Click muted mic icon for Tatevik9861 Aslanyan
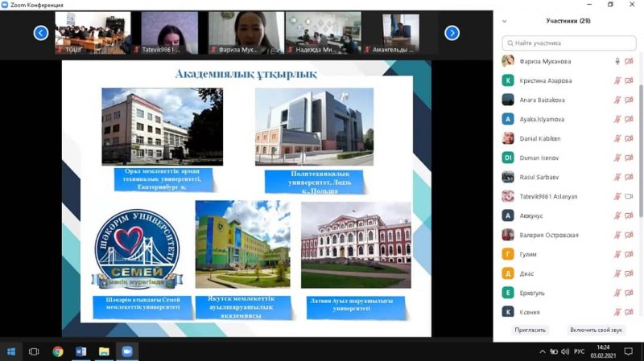The height and width of the screenshot is (361, 644). click(x=617, y=196)
